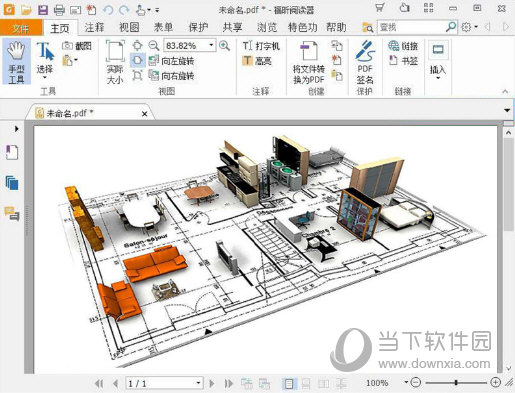Click Convert file to PDF (将文件转换为PDF)
Viewport: 515px width, 393px height.
[x=309, y=62]
